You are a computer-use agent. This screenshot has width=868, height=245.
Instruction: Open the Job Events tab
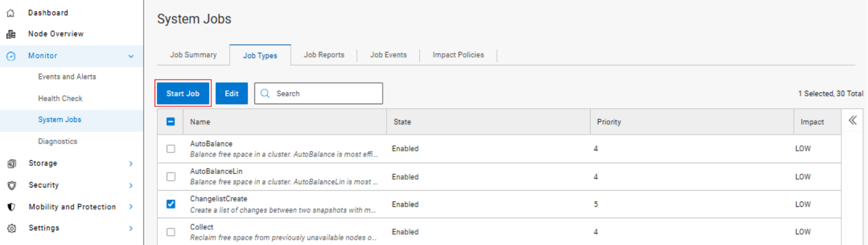[x=388, y=55]
